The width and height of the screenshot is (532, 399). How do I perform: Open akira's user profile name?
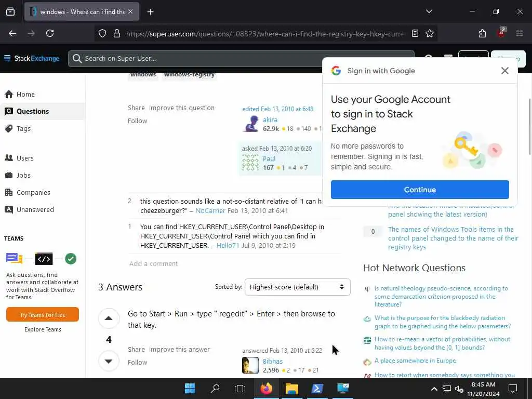[x=270, y=120]
